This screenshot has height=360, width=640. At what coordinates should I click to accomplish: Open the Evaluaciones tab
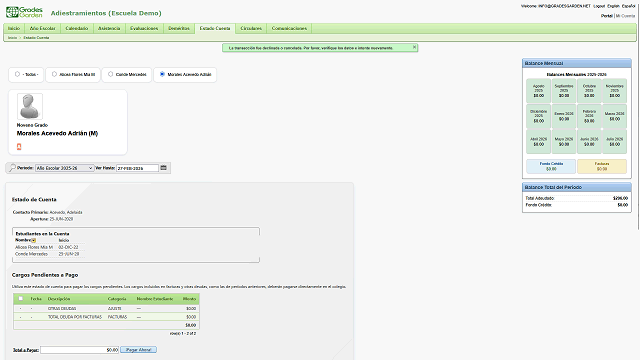(144, 28)
